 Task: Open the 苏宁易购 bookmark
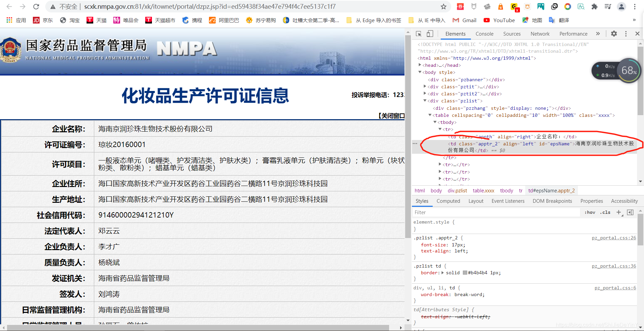coord(261,20)
